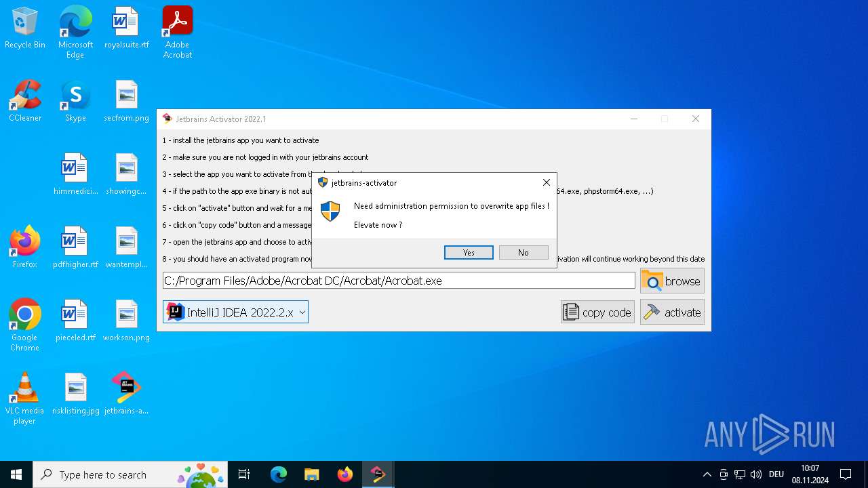This screenshot has height=488, width=868.
Task: Open the Windows Start menu
Action: tap(16, 474)
